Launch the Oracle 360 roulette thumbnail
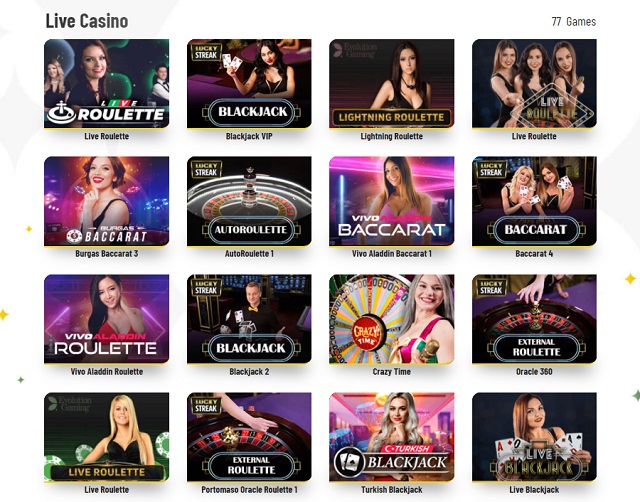This screenshot has height=502, width=640. (534, 319)
